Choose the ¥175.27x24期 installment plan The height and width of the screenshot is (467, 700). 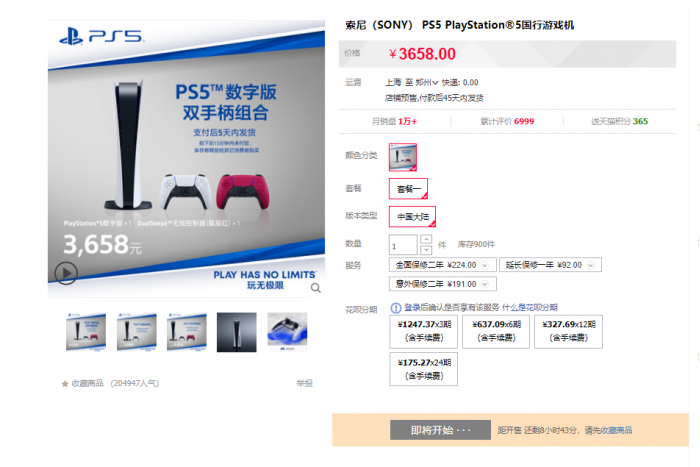click(423, 369)
